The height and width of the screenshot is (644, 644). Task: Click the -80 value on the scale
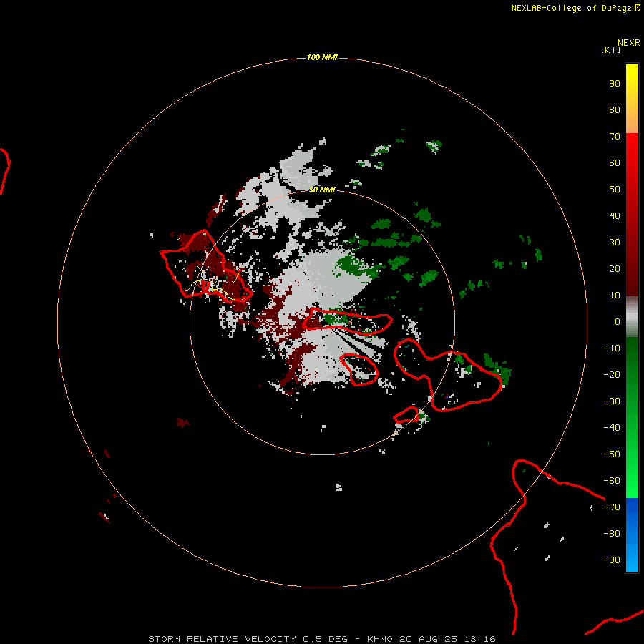tap(612, 534)
